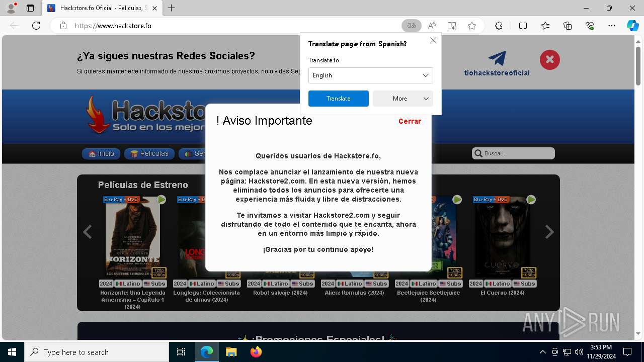Open tab actions menu icon
Screen dimensions: 644x362
pos(30,8)
